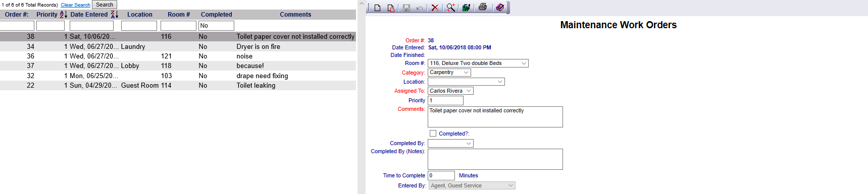The image size is (868, 194).
Task: Select order 38 toilet paper cover row
Action: point(178,37)
